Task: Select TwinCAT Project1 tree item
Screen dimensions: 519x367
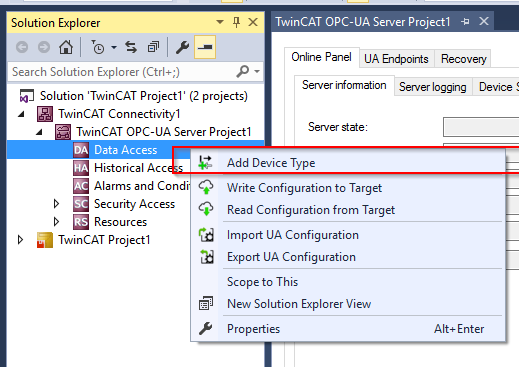Action: click(104, 240)
